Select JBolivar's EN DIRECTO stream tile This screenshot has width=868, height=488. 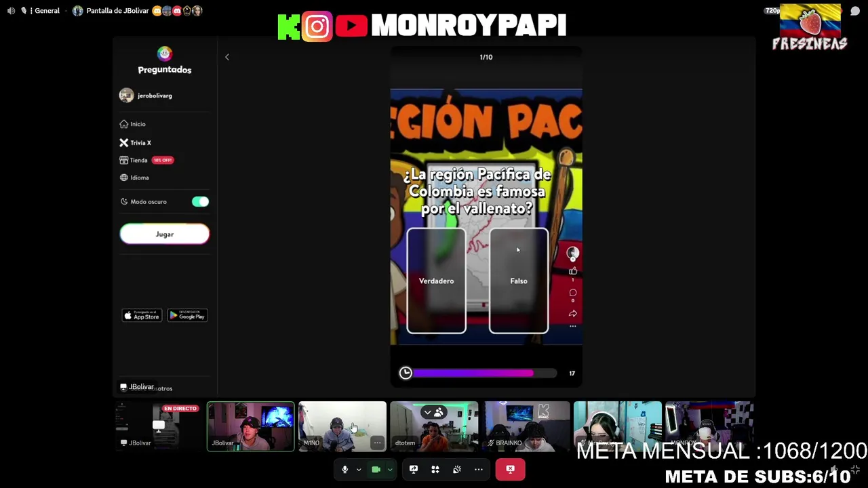(x=157, y=426)
